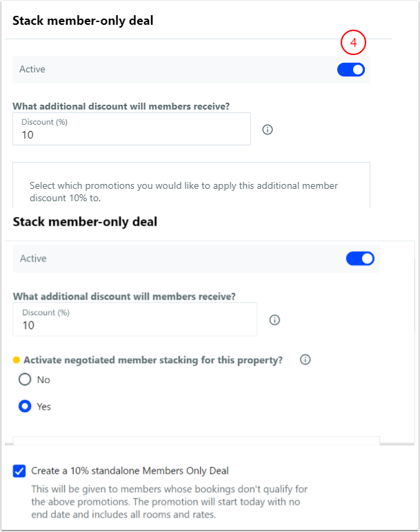Click the 'No' option label text
Screen dimensions: 420x532
tap(43, 380)
